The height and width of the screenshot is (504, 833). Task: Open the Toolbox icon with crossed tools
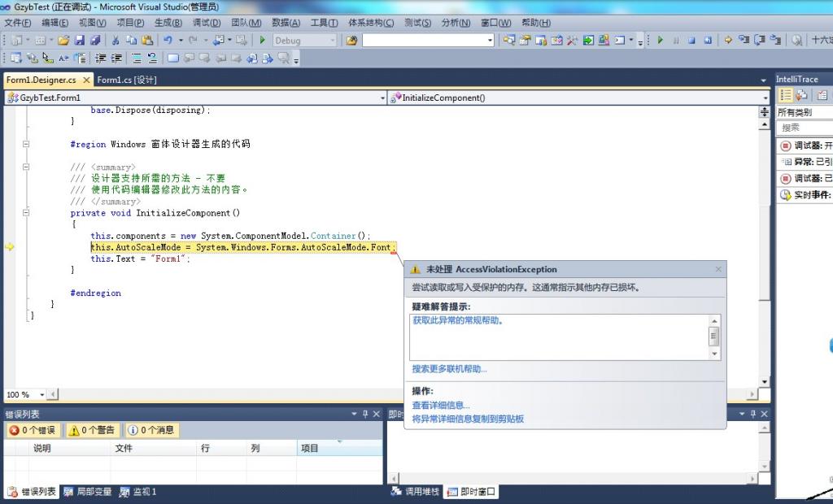coord(572,41)
